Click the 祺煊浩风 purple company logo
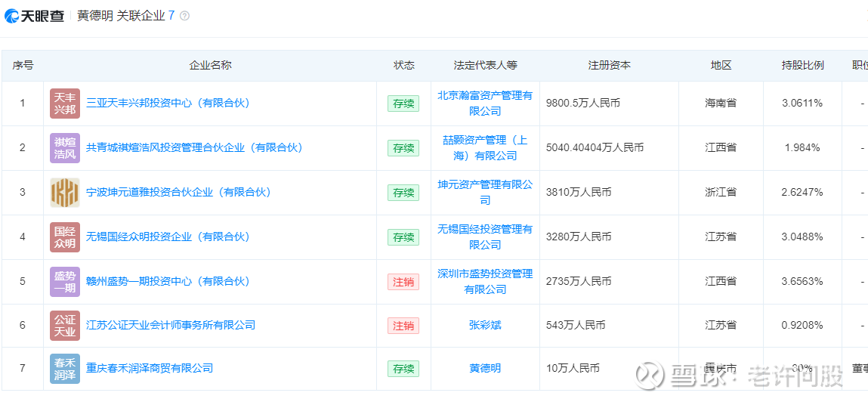The height and width of the screenshot is (402, 868). pos(65,148)
